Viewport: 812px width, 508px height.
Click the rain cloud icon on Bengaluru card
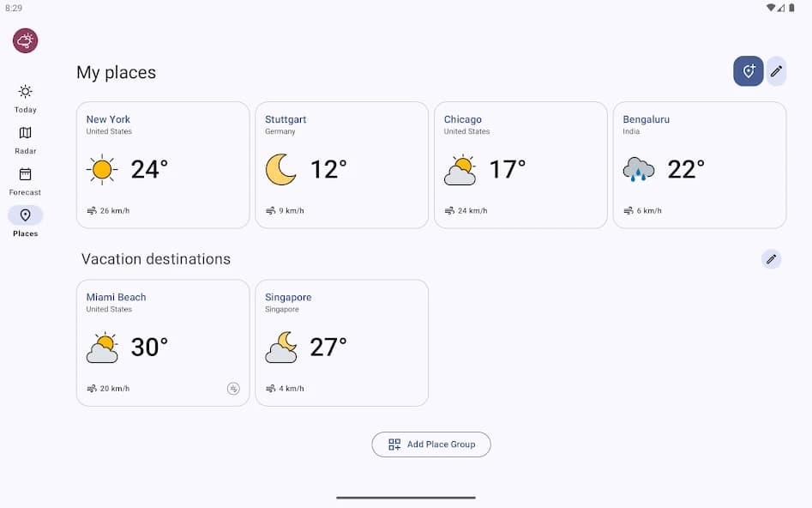638,169
